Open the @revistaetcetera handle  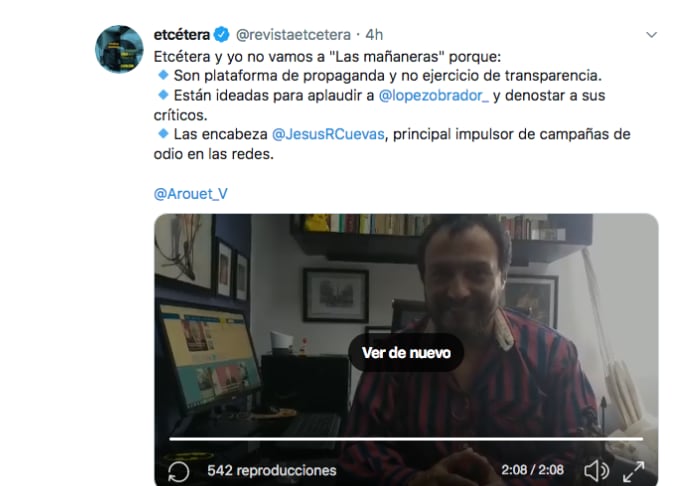click(x=293, y=35)
